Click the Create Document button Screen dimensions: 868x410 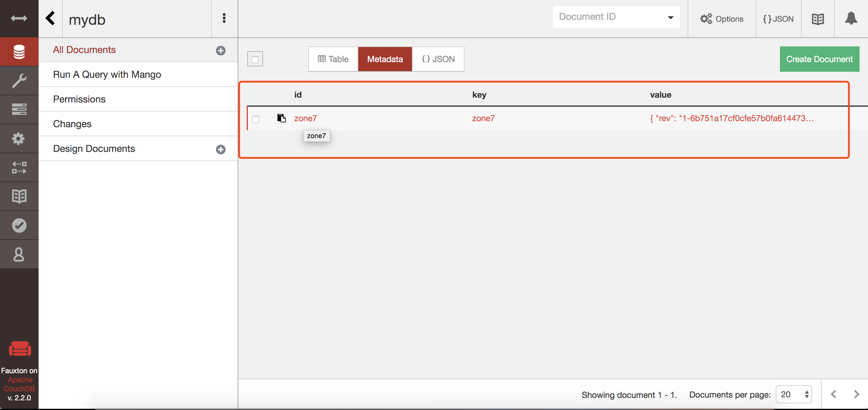[819, 59]
